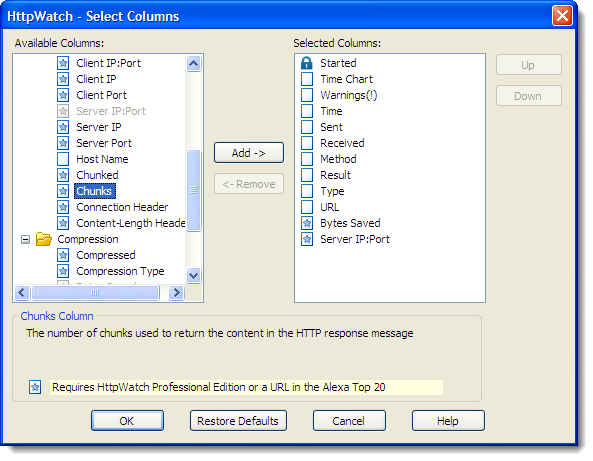This screenshot has height=461, width=593.
Task: Click the horizontal scrollbar right arrow
Action: tap(176, 292)
